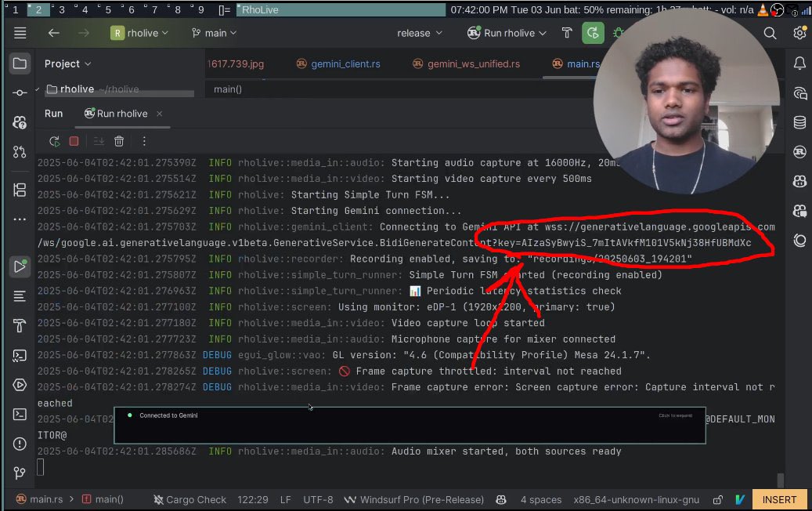Click main() breadcrumb in editor
The width and height of the screenshot is (812, 511).
click(228, 89)
